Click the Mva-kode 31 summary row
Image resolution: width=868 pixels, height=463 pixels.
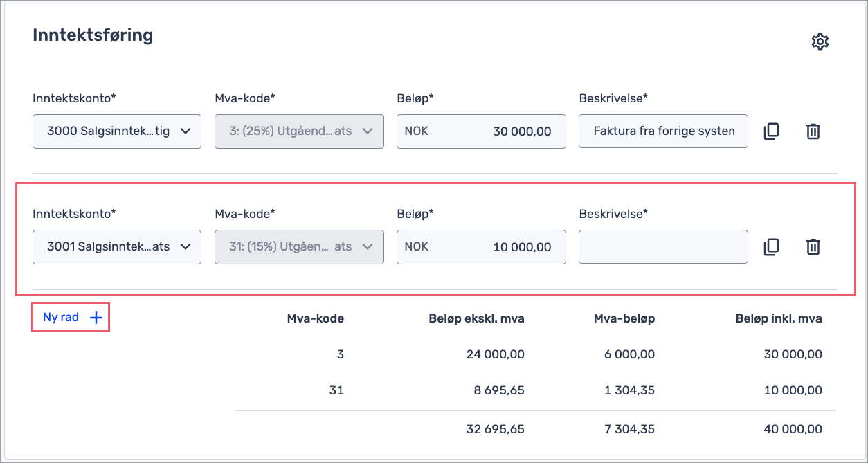[336, 390]
